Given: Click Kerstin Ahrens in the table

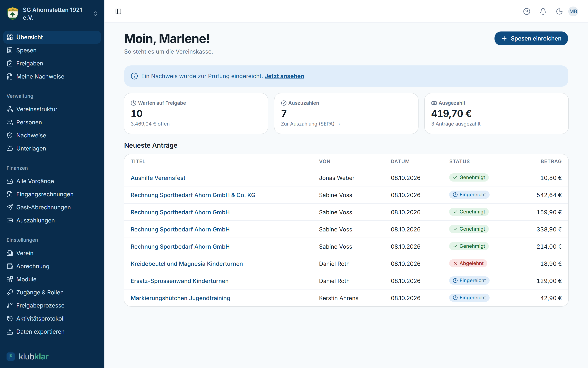Looking at the screenshot, I should (x=339, y=298).
